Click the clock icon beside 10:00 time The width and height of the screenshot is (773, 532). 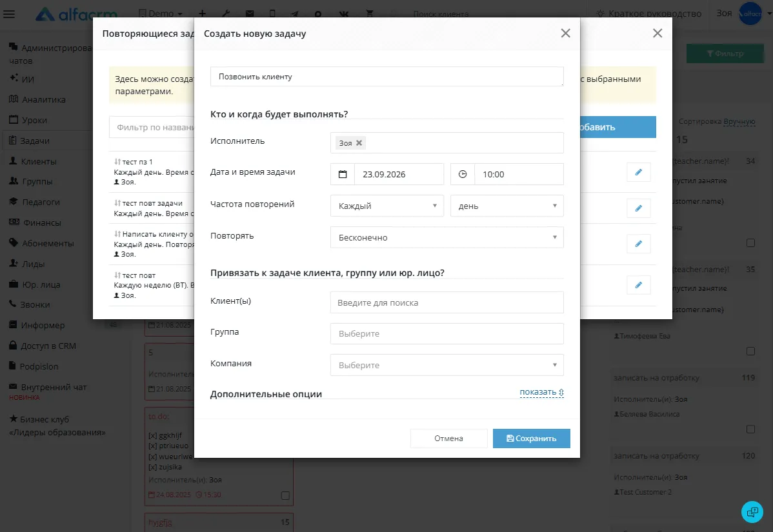[x=463, y=174]
